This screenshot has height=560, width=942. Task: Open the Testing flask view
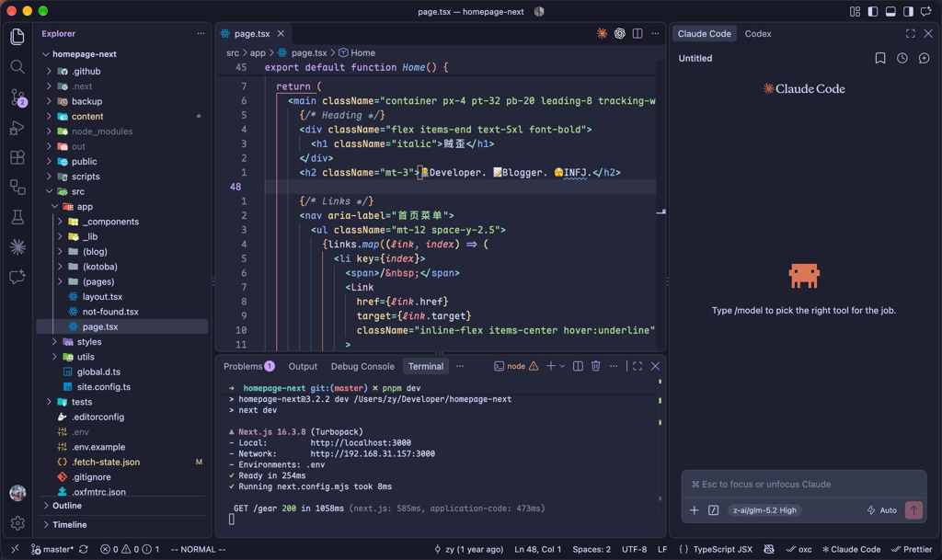coord(17,217)
